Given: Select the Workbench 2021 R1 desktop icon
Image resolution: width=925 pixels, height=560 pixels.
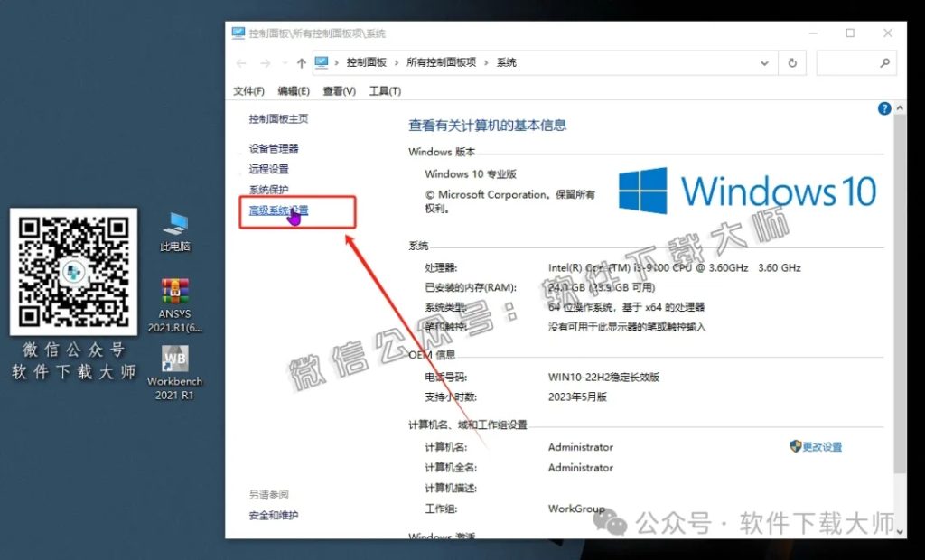Looking at the screenshot, I should (175, 372).
